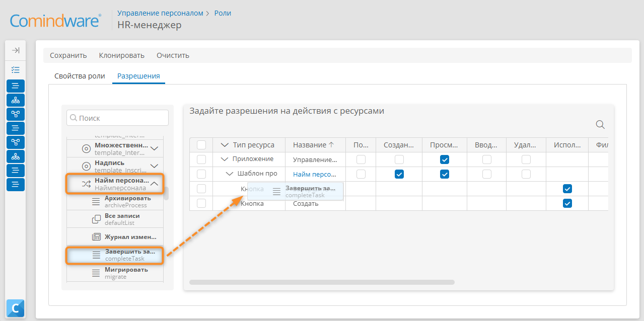The image size is (644, 321).
Task: Click the Comindware C logo at sidebar bottom
Action: [x=16, y=308]
